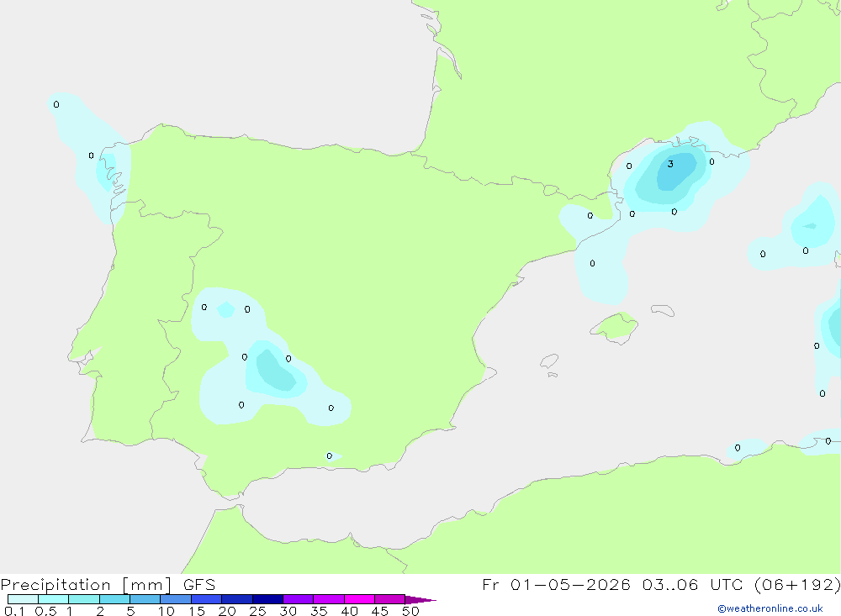Click the 10–15 mm blue legend swatch
The width and height of the screenshot is (841, 616).
pos(176,599)
